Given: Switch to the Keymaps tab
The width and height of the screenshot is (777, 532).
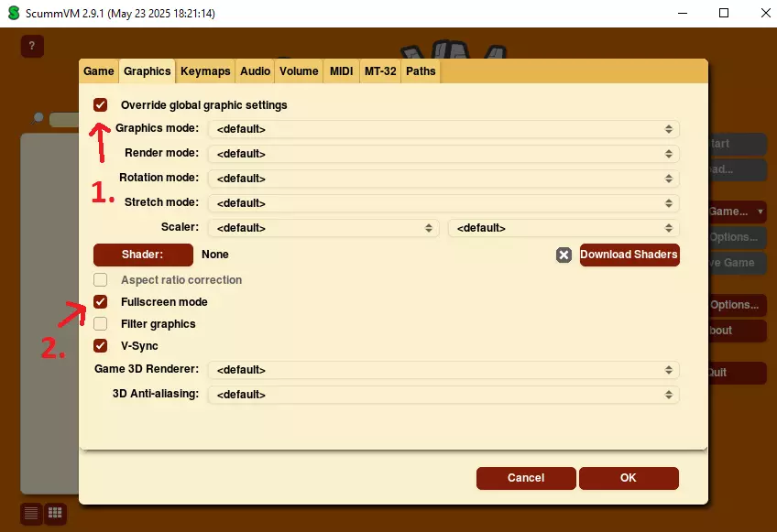Looking at the screenshot, I should (x=205, y=71).
